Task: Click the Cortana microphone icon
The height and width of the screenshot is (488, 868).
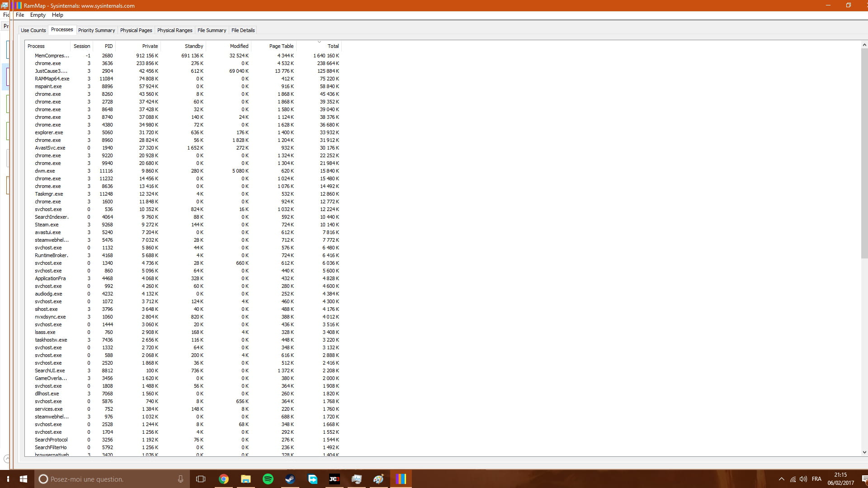Action: pyautogui.click(x=180, y=479)
